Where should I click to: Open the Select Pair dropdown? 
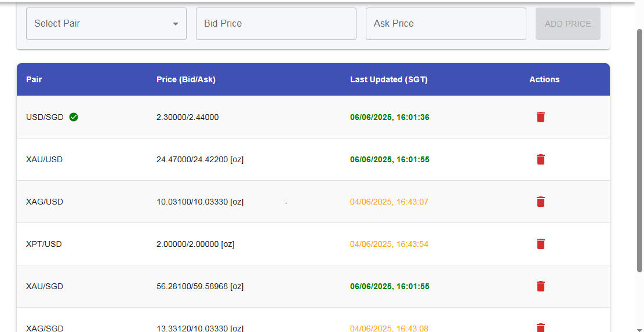pos(106,24)
